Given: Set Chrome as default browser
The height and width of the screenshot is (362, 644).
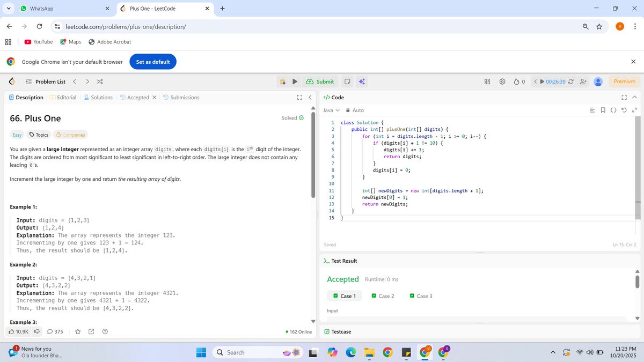Looking at the screenshot, I should coord(153,62).
